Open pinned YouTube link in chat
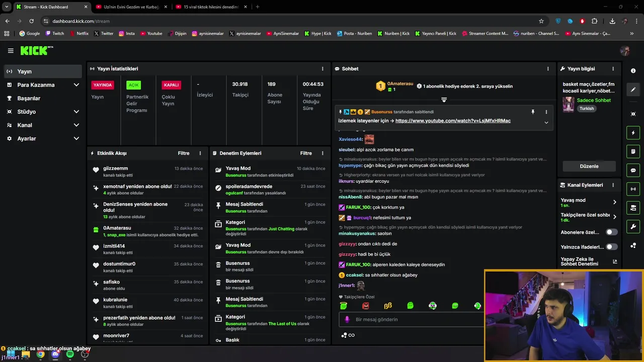644x362 pixels. [x=453, y=121]
